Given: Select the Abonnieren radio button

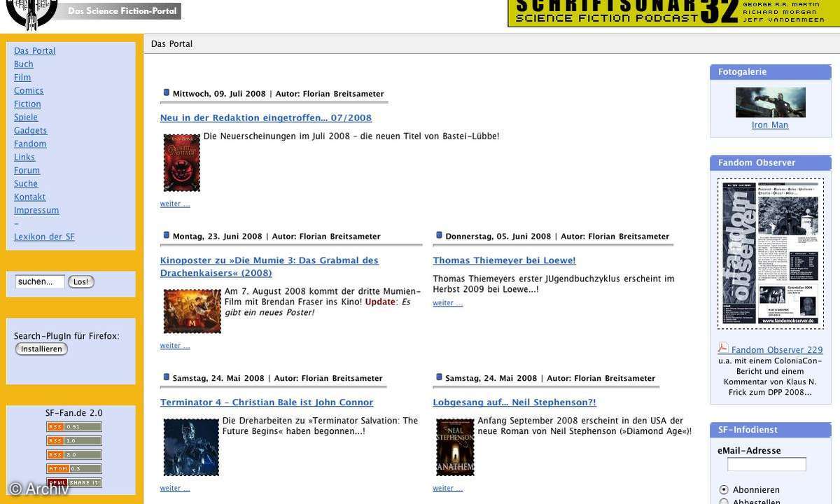Looking at the screenshot, I should pyautogui.click(x=724, y=490).
